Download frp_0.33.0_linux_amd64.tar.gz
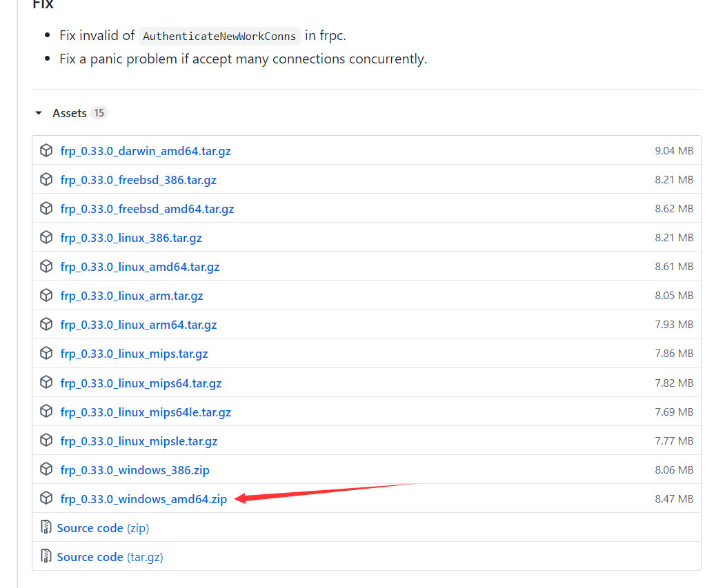Screen dimensions: 725x588 pyautogui.click(x=139, y=267)
